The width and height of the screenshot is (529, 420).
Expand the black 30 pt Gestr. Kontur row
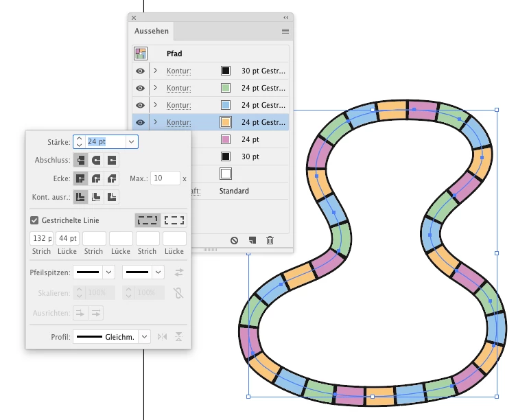[155, 71]
